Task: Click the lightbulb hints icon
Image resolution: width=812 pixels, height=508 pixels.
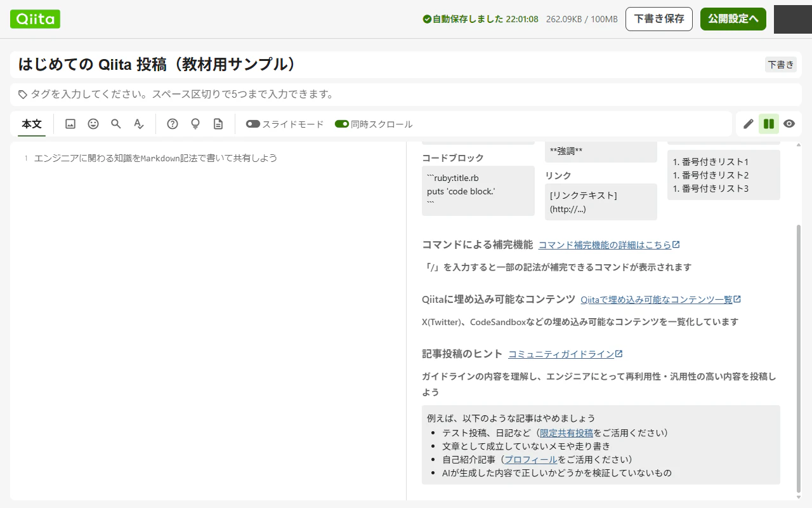Action: (x=195, y=124)
